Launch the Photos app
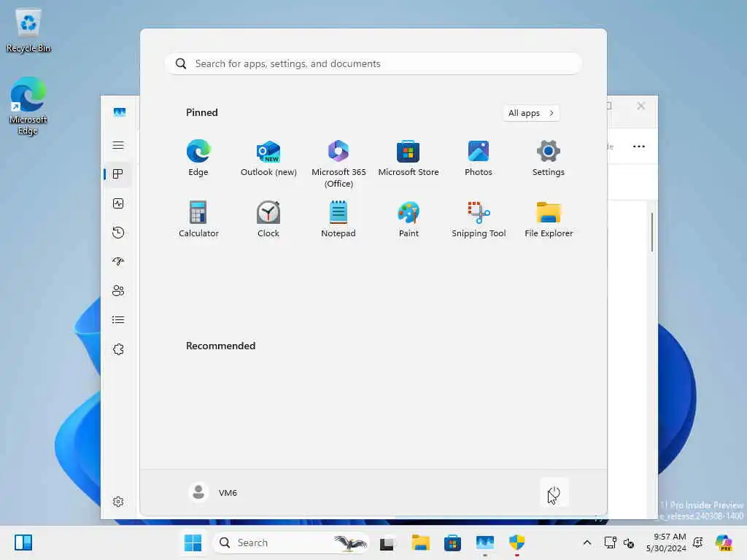Viewport: 747px width, 560px height. (479, 158)
